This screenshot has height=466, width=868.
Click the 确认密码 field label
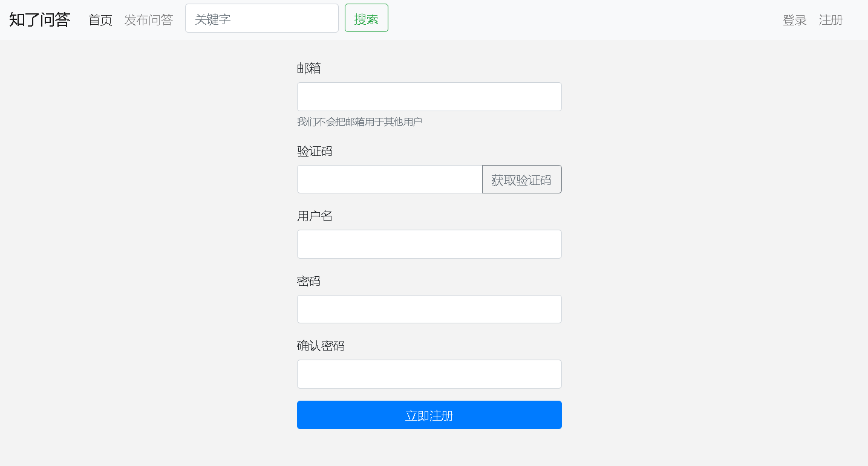321,346
